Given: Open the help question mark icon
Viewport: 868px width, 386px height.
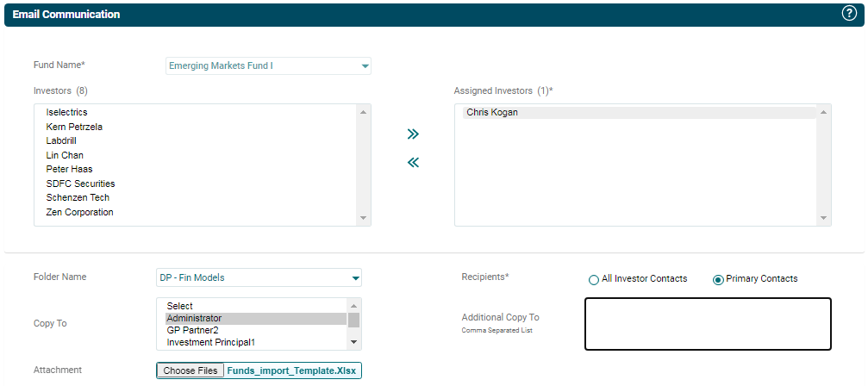Looking at the screenshot, I should click(x=848, y=14).
